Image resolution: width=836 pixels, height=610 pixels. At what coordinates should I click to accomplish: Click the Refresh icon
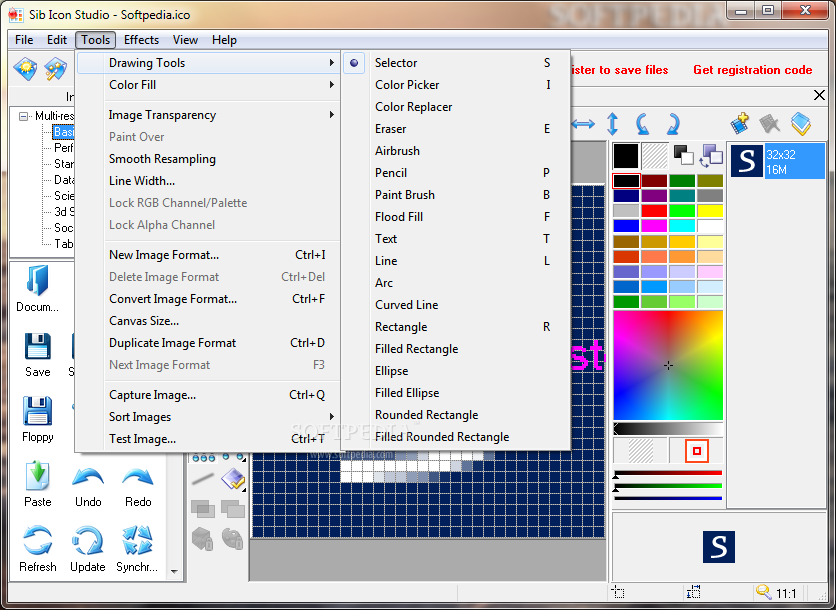click(38, 541)
